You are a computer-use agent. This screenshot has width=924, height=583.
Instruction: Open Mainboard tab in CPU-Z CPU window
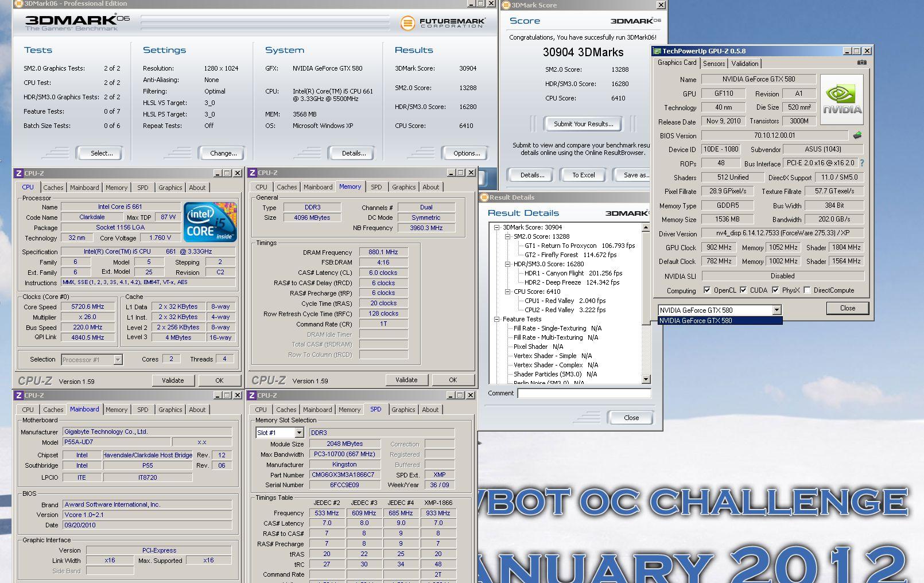click(x=84, y=188)
